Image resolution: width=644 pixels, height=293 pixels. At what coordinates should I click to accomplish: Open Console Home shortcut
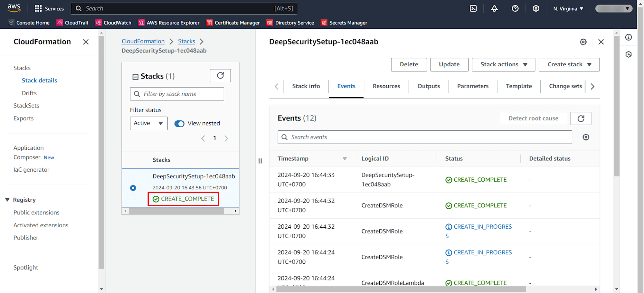pos(29,23)
